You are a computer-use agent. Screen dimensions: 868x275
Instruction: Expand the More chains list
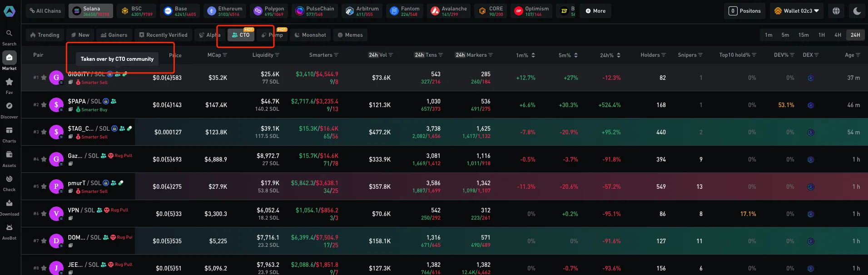pyautogui.click(x=595, y=11)
